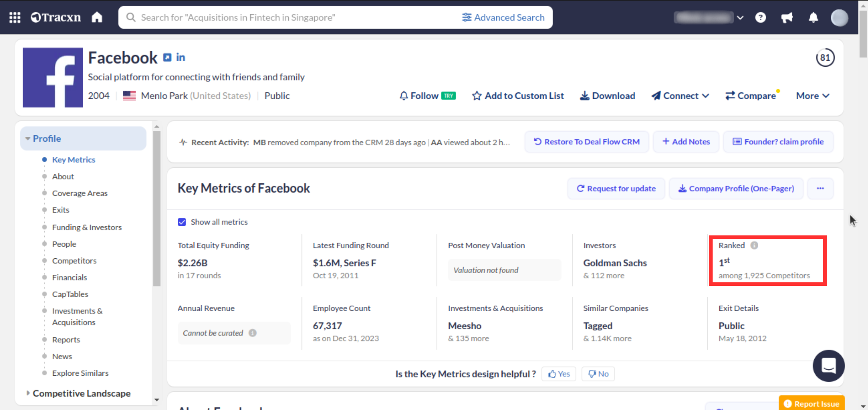Screen dimensions: 868x410
Task: Open Competitors section in sidebar
Action: (x=74, y=261)
